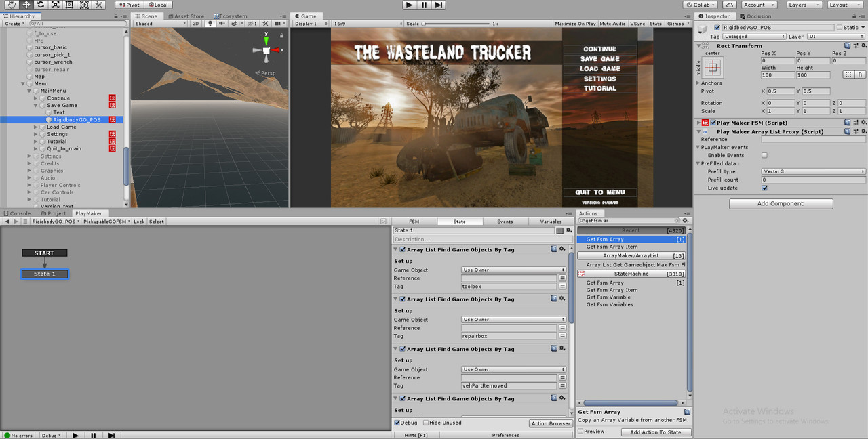Image resolution: width=868 pixels, height=439 pixels.
Task: Open the Tag variable menu next to repairbox
Action: coord(562,336)
